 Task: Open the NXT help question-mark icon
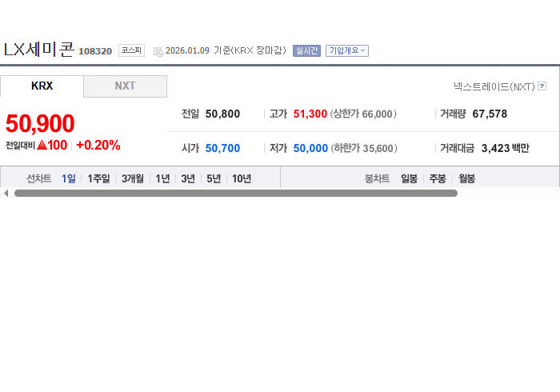click(x=542, y=86)
